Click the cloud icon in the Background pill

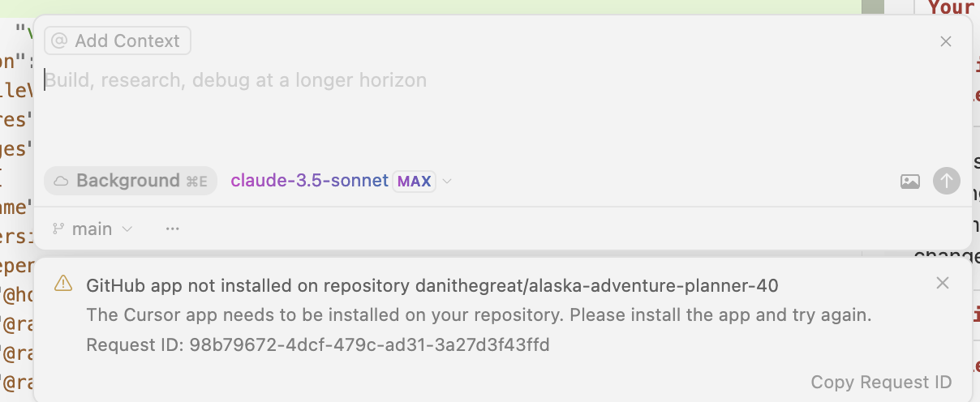(x=61, y=181)
